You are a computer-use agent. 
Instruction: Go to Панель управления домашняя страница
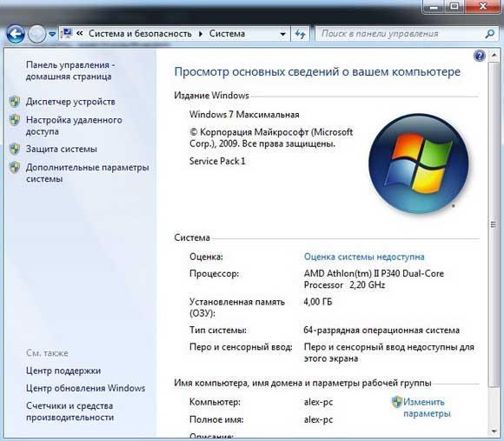(70, 70)
